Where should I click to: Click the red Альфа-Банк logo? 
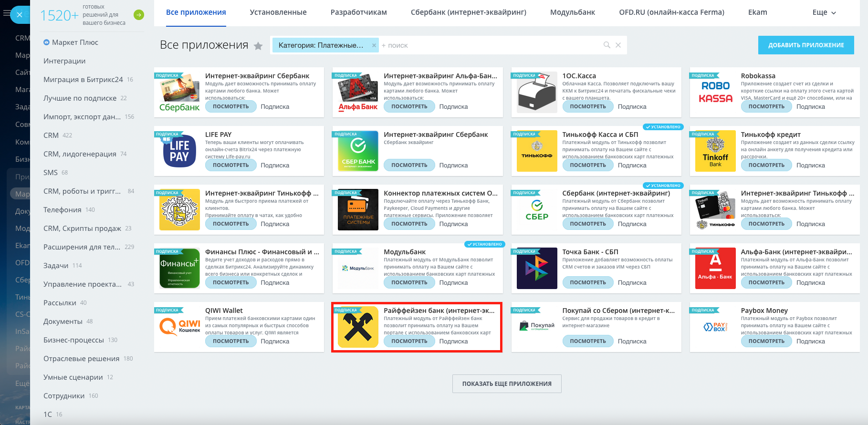click(x=715, y=268)
